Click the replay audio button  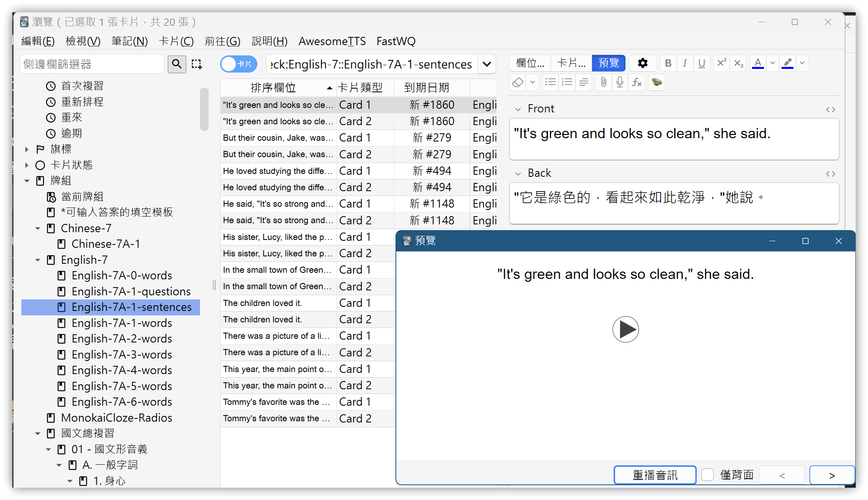tap(655, 475)
